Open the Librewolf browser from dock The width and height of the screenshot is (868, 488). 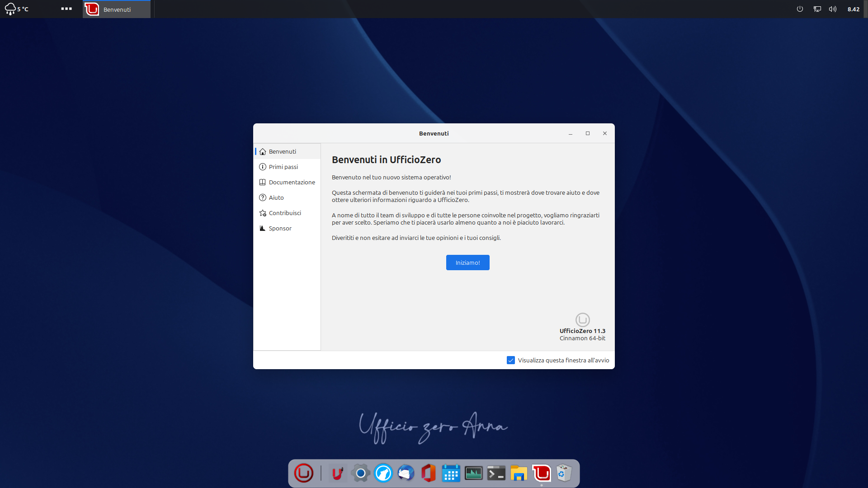coord(383,473)
